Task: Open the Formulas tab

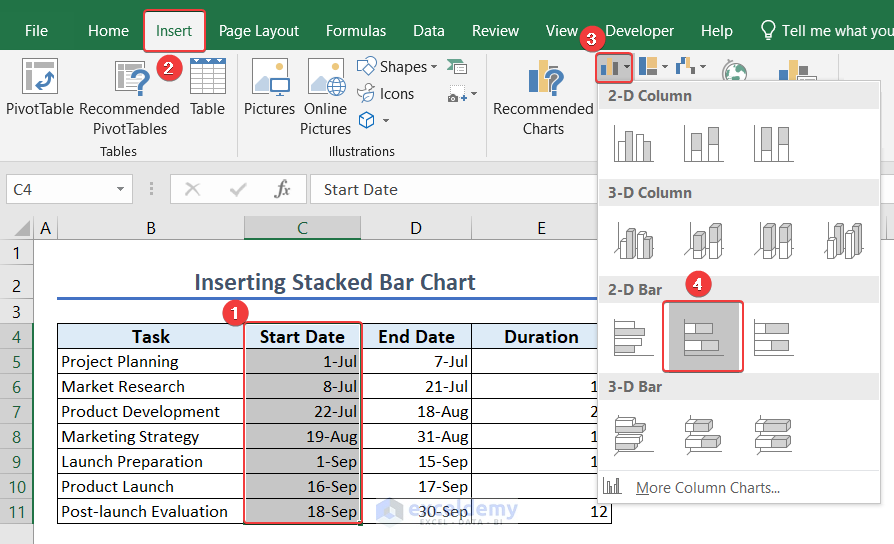Action: (355, 31)
